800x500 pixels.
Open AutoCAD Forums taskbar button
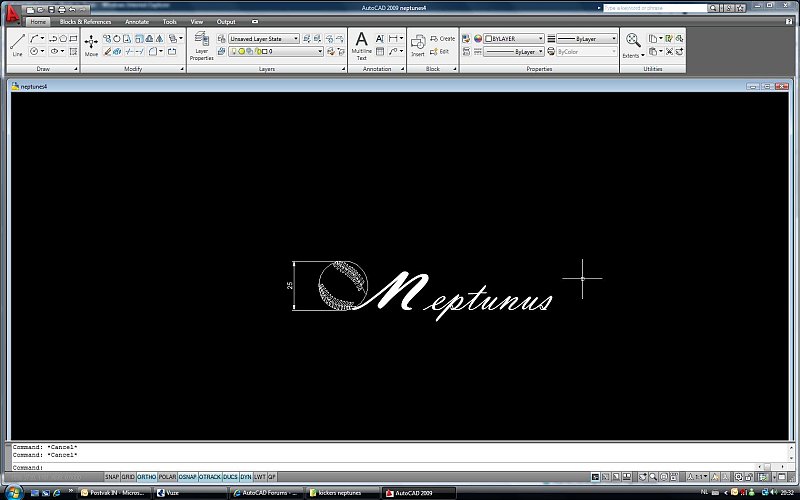pyautogui.click(x=266, y=493)
